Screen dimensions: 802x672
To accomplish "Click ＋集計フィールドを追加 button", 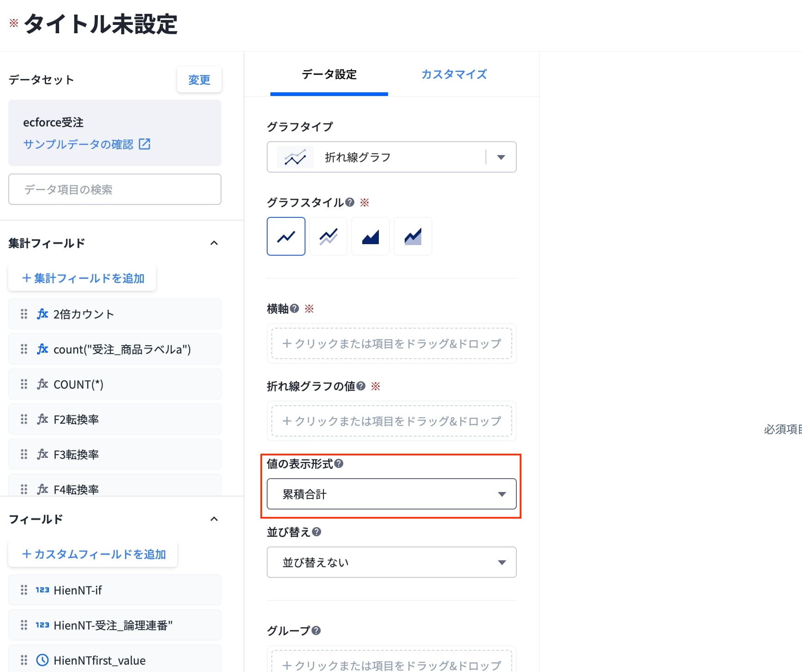I will 82,278.
